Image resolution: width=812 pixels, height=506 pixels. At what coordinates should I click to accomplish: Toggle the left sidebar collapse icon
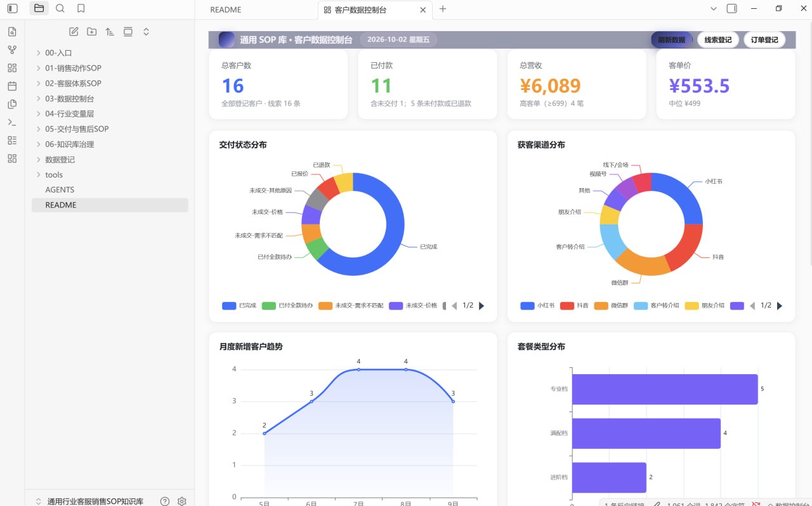click(x=13, y=9)
